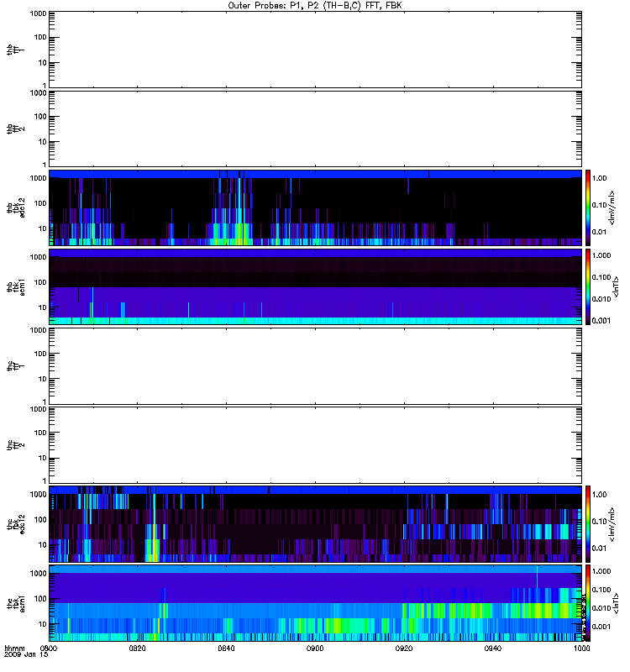The image size is (630, 672).
Task: Click the '<|nT|>' unit label beside thc scm1 color bar
Action: click(616, 603)
